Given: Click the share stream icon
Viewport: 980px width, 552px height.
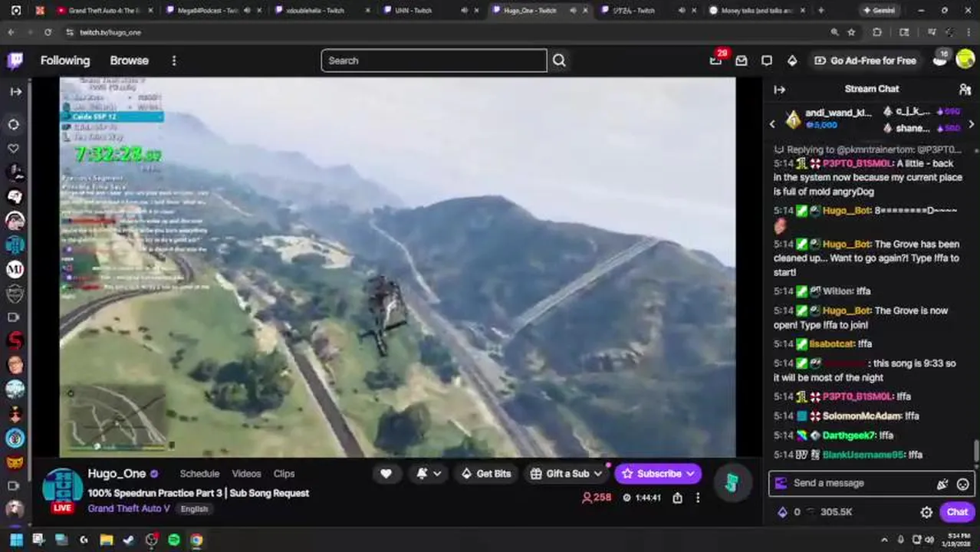Looking at the screenshot, I should click(x=677, y=498).
